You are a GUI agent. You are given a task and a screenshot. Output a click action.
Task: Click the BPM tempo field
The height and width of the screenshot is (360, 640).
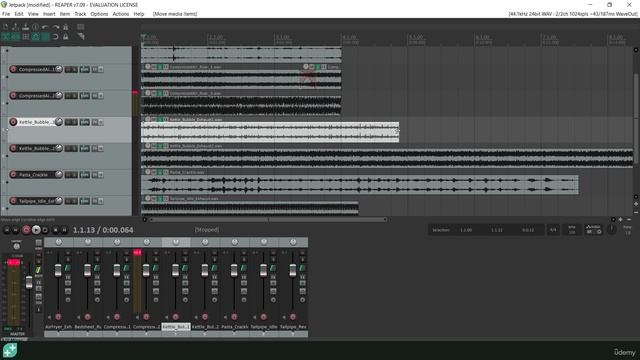(x=571, y=230)
